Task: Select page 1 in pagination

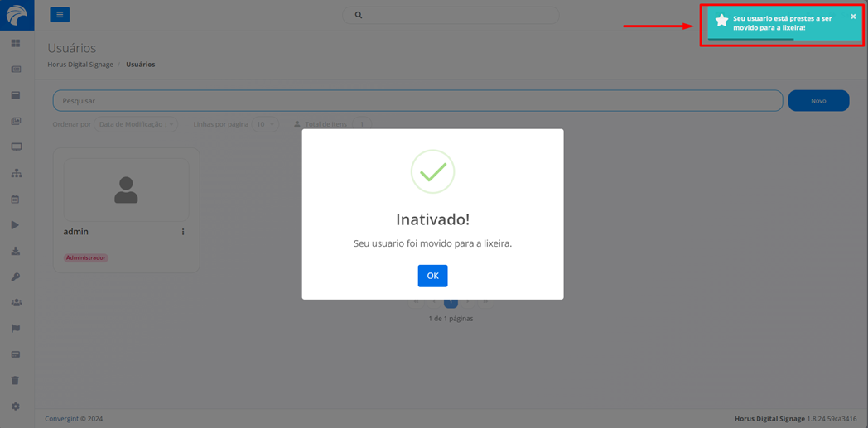Action: (x=451, y=302)
